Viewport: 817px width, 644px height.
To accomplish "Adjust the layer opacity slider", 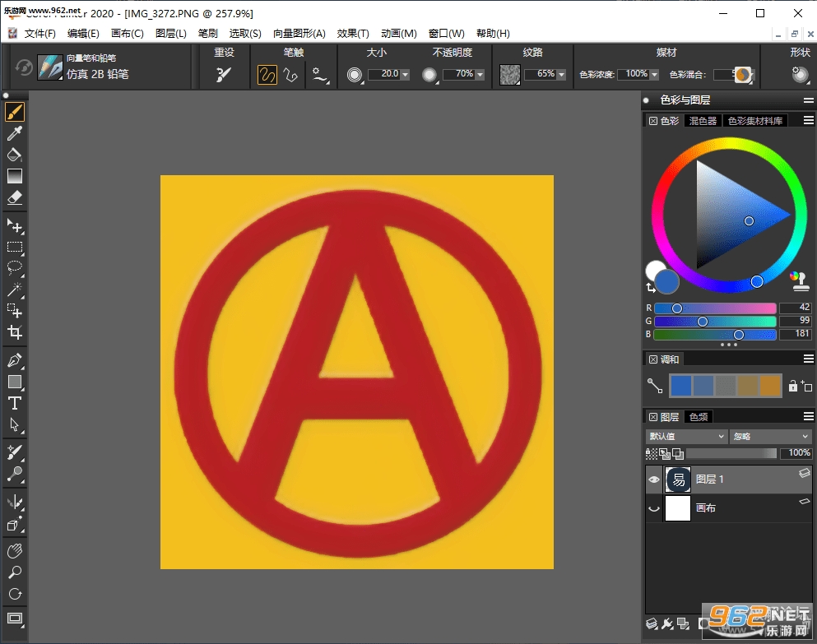I will tap(731, 453).
